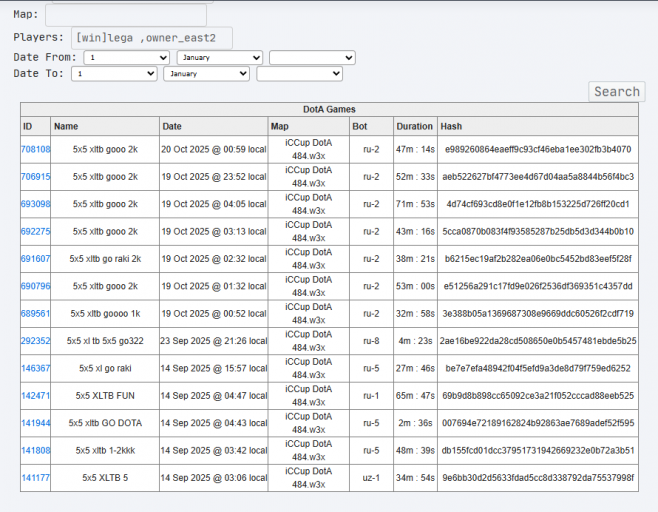Click the DotA Games table title
The width and height of the screenshot is (658, 512).
point(329,110)
